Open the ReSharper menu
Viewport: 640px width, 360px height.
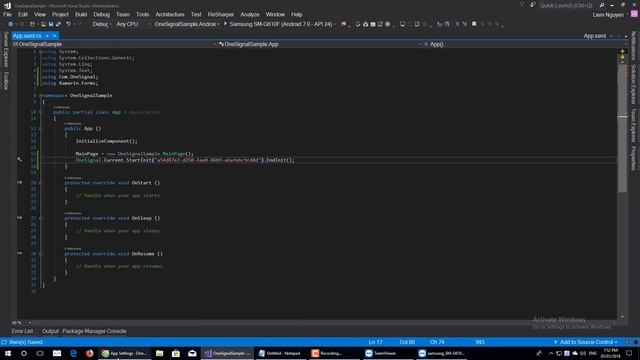pos(221,14)
